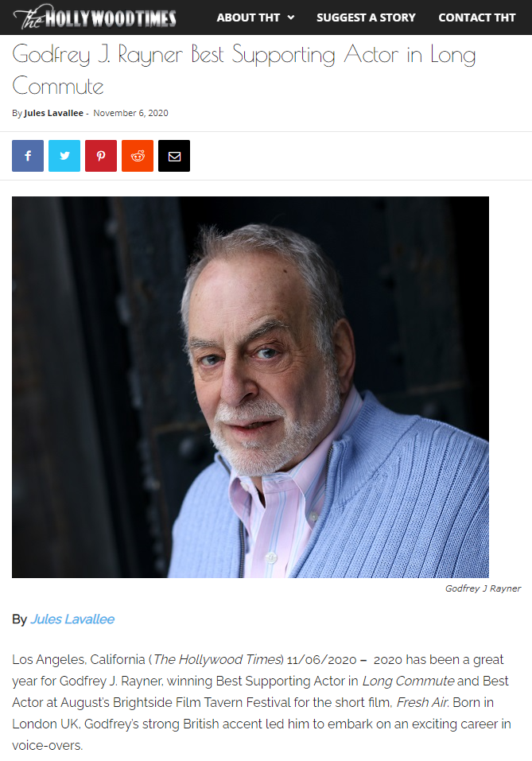Viewport: 532px width, 761px height.
Task: Follow the blue Jules Lavallee author link
Action: (72, 619)
